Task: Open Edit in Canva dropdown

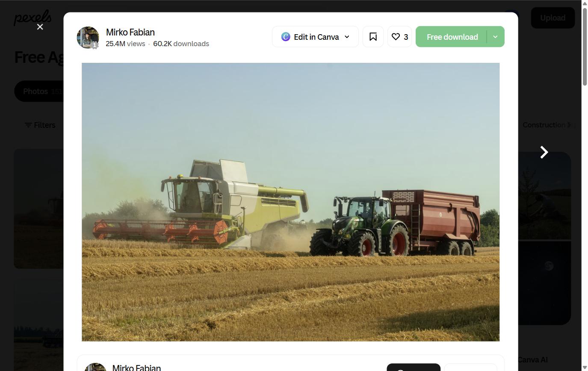Action: [x=315, y=37]
